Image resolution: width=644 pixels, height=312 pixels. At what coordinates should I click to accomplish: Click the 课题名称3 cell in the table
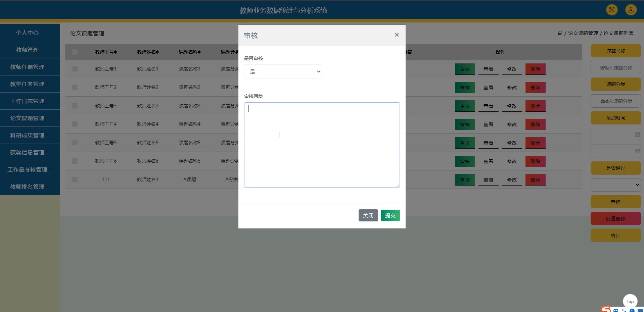pos(190,106)
